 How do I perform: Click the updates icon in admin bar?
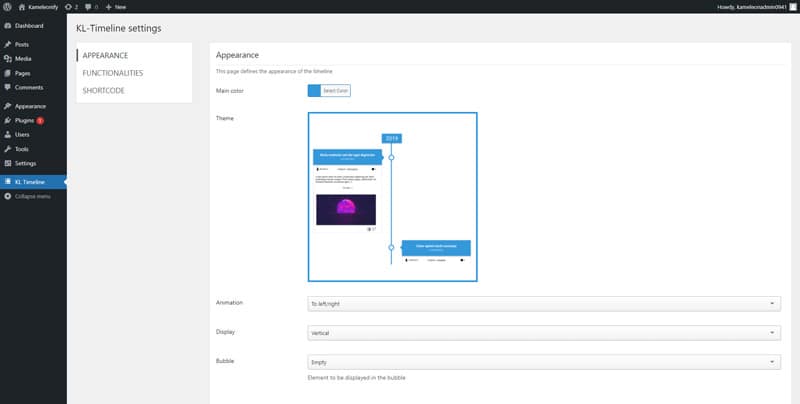pyautogui.click(x=67, y=6)
